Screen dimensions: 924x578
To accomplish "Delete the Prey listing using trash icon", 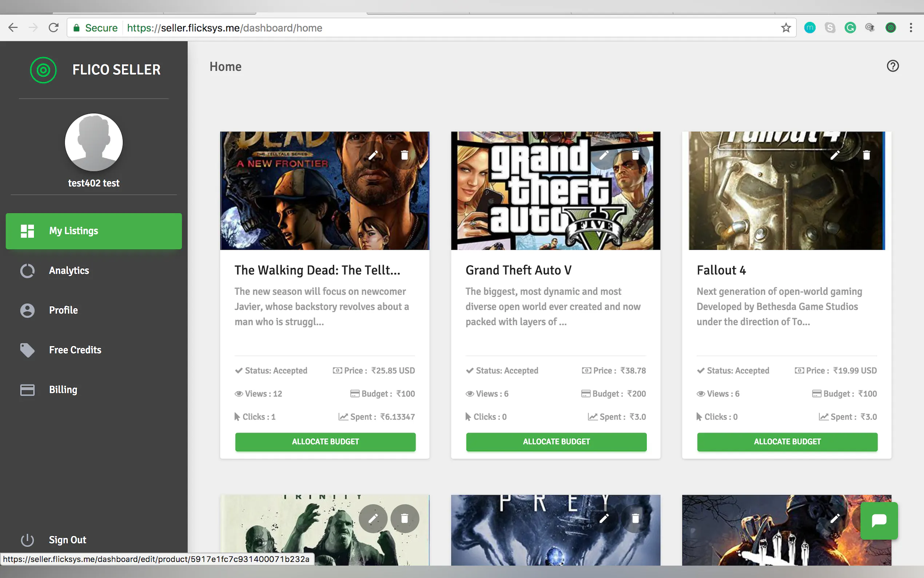I will [x=635, y=518].
